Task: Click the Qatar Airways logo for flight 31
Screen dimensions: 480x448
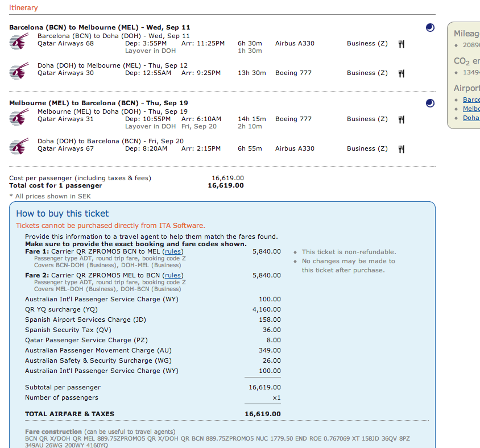Action: pyautogui.click(x=19, y=117)
